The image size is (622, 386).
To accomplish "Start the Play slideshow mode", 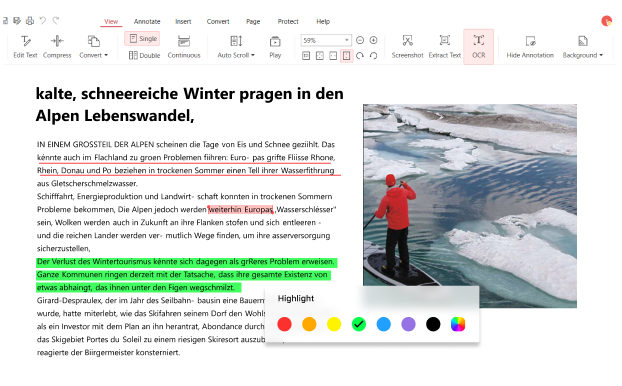I will pos(275,47).
